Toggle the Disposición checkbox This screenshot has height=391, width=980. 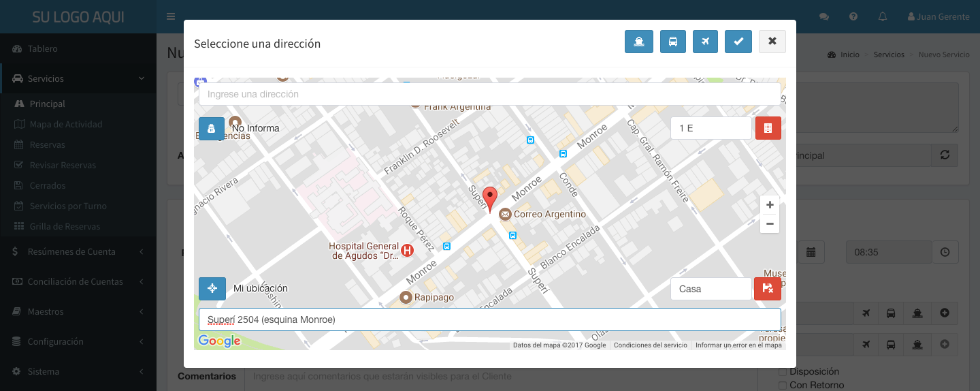(x=783, y=372)
